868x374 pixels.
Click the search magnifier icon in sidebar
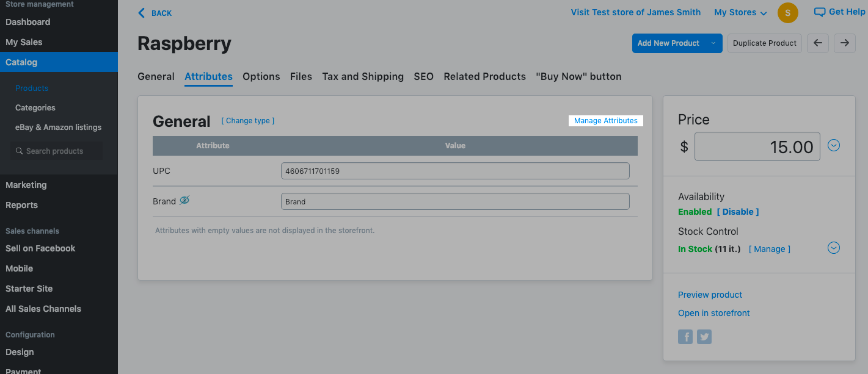(x=20, y=151)
